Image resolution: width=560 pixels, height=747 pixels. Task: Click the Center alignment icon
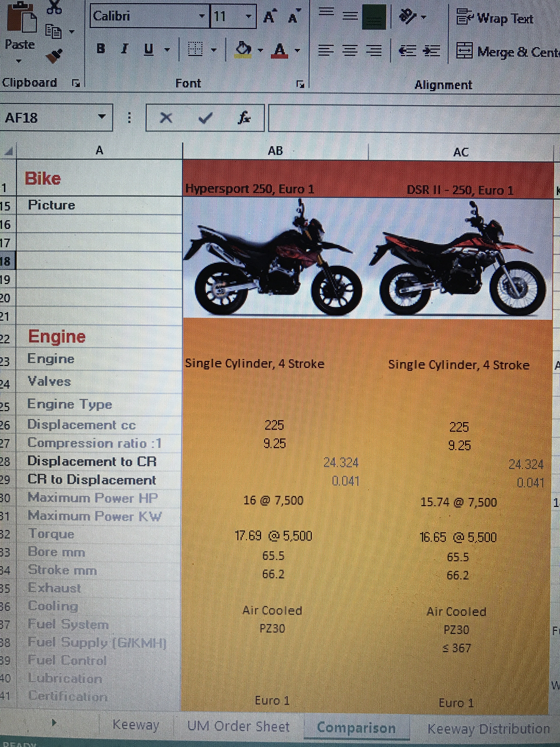(x=350, y=51)
